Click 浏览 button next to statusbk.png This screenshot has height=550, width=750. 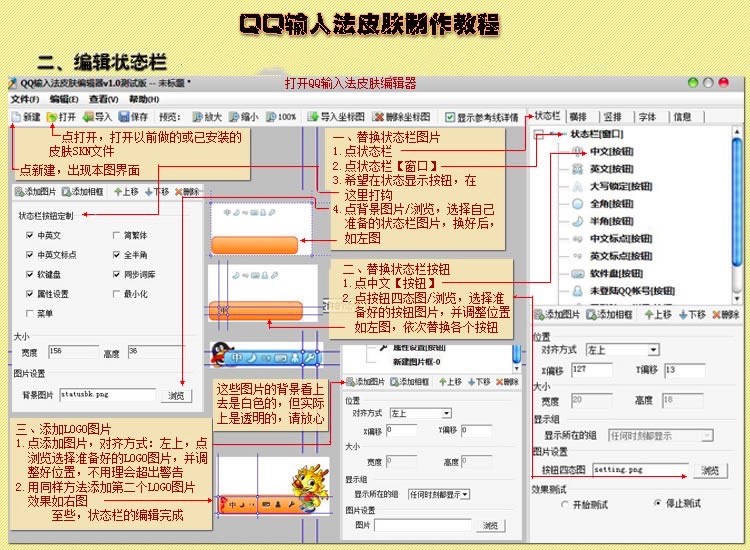pyautogui.click(x=176, y=396)
